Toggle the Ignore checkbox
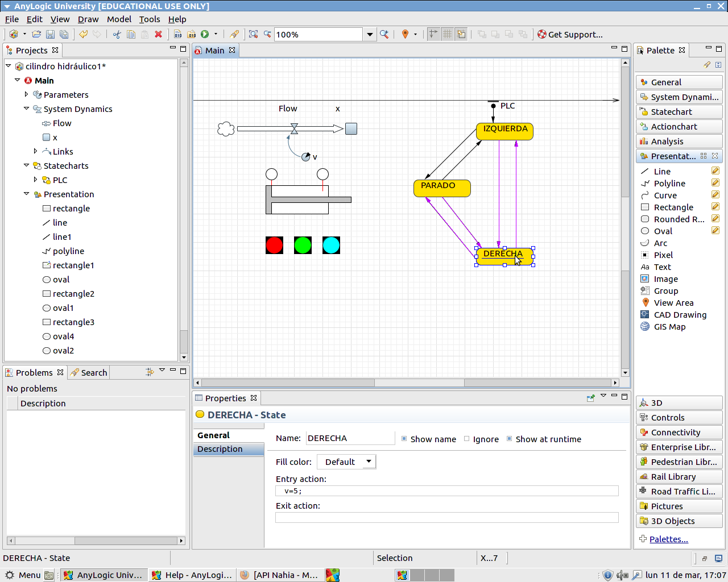 [x=467, y=439]
